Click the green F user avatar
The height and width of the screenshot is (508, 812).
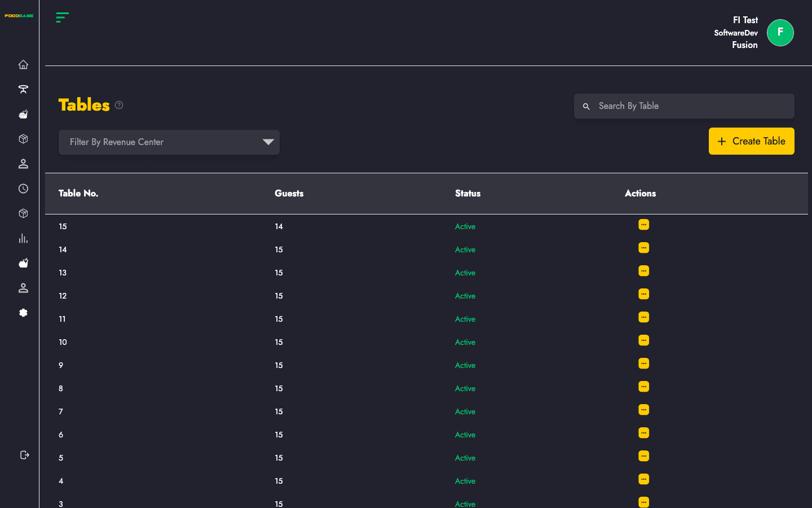pos(780,33)
